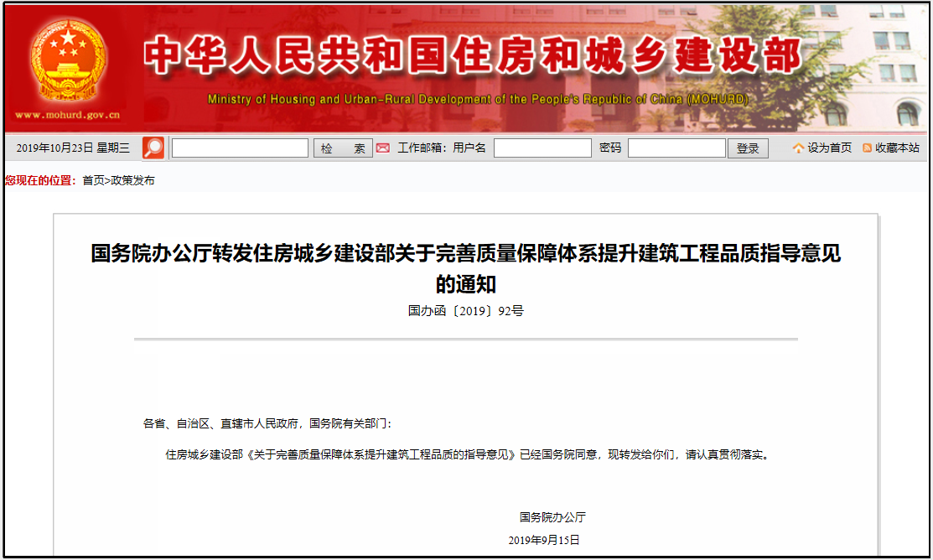
Task: Click the 设为首页 link
Action: pos(829,148)
